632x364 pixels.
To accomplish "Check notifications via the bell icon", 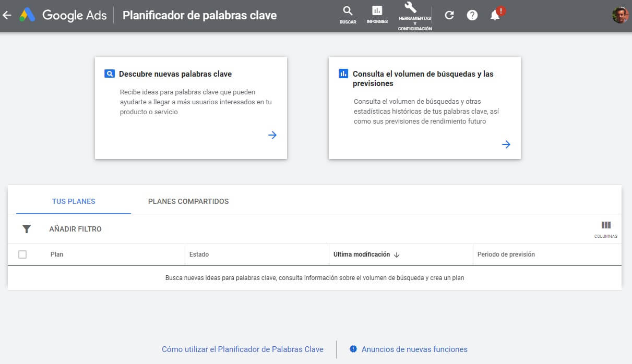I will click(x=494, y=15).
